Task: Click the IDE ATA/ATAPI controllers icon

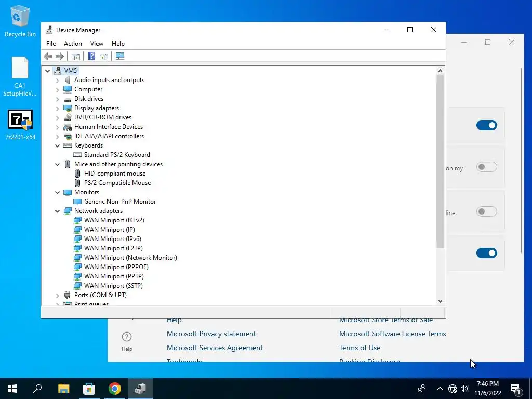Action: click(x=68, y=137)
